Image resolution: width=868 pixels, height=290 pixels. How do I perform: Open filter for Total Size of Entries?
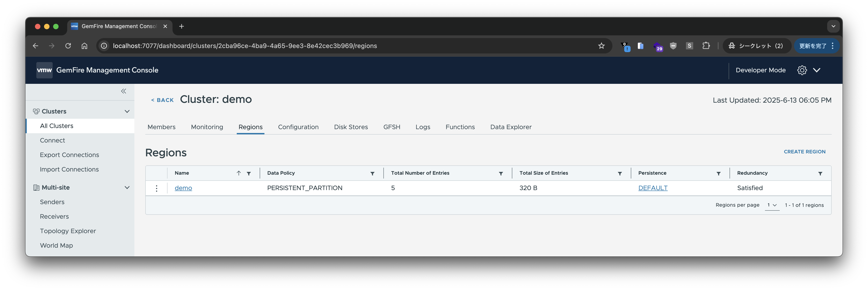[620, 174]
